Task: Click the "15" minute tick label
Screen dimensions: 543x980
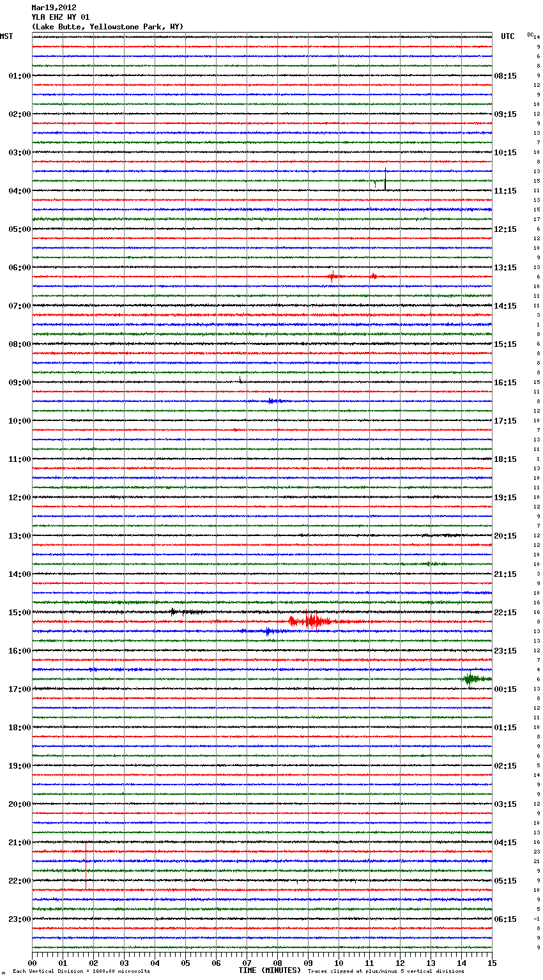Action: tap(492, 963)
